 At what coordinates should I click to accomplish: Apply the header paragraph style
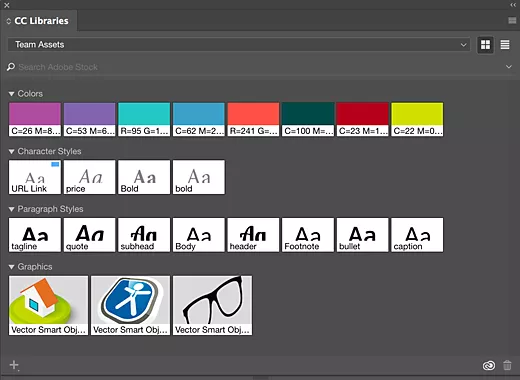pyautogui.click(x=253, y=235)
